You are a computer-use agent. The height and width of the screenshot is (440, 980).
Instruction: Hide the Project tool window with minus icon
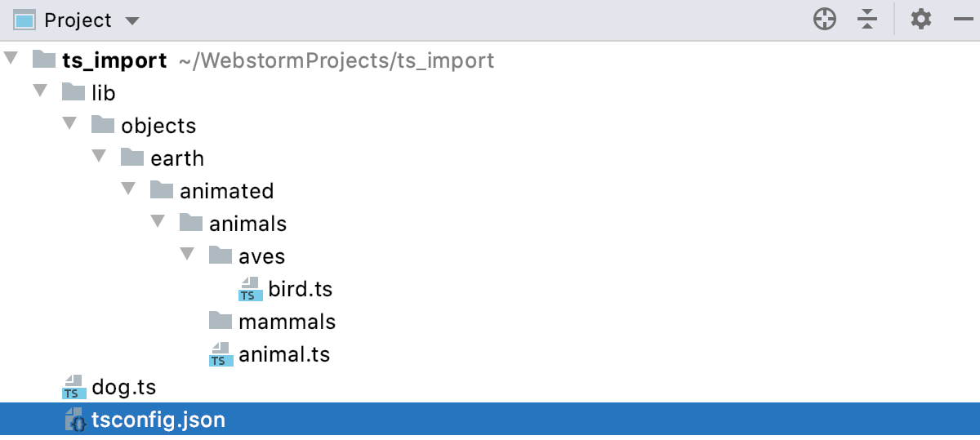point(961,20)
